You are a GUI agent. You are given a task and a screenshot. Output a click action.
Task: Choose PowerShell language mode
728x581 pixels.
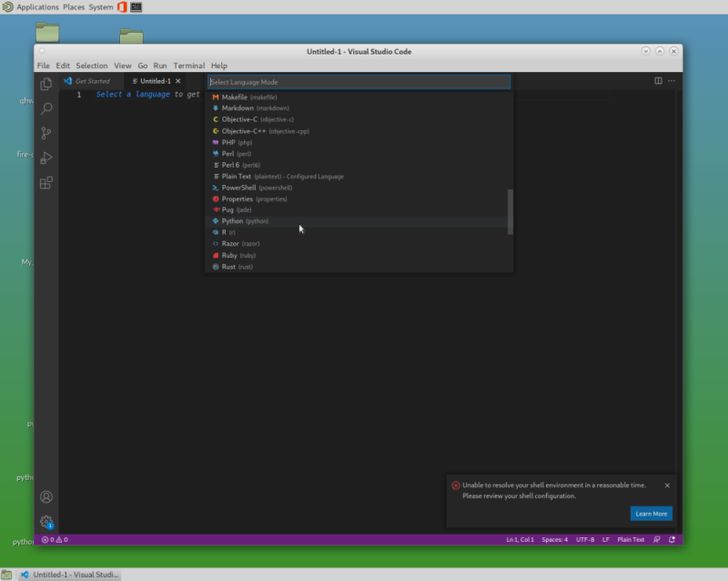359,188
